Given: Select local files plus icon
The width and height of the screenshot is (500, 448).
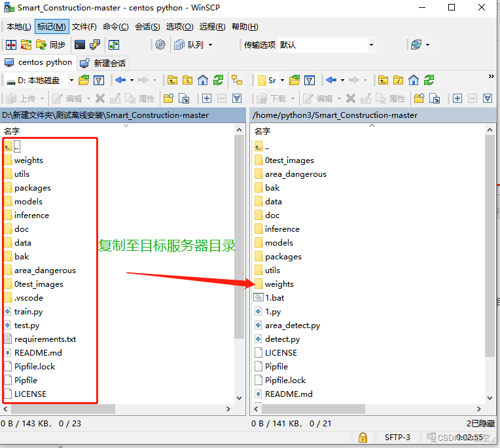Looking at the screenshot, I should coord(207,98).
